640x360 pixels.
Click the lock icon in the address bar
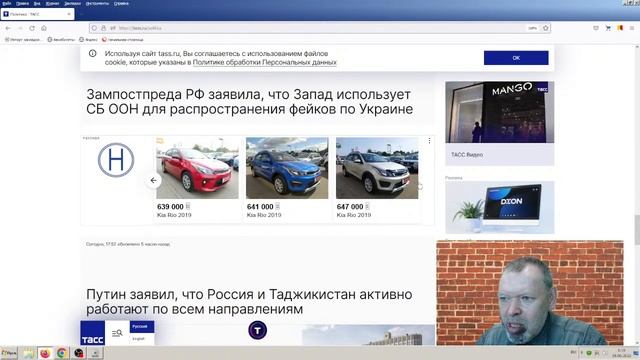tap(104, 28)
